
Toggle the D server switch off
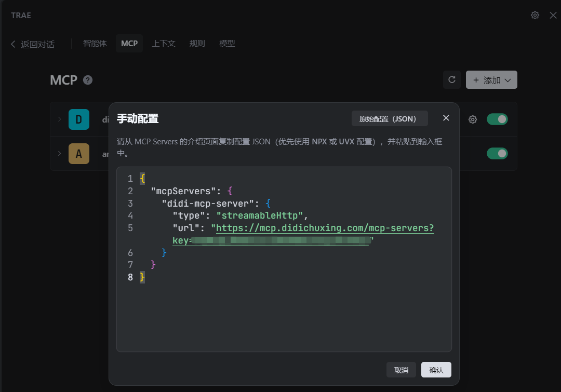coord(497,119)
